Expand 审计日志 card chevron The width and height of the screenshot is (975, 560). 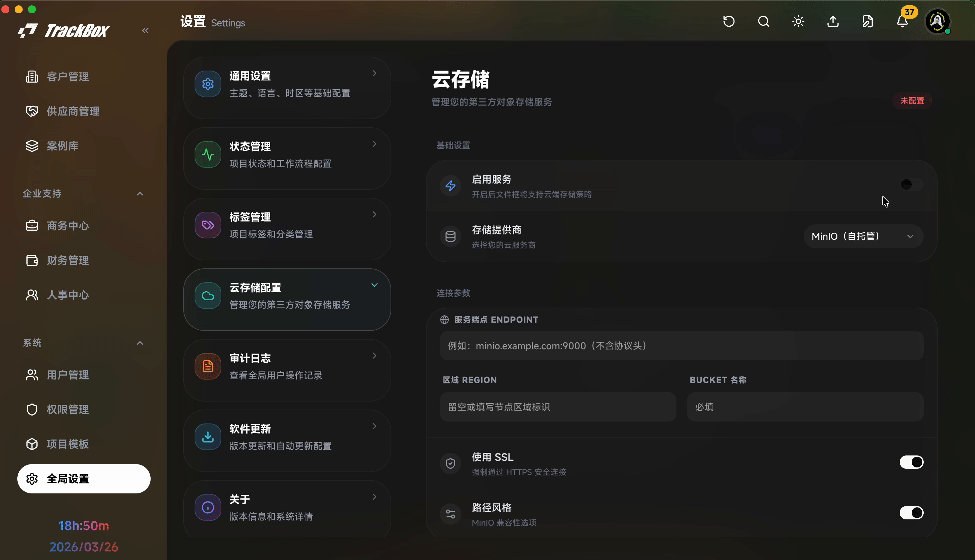[x=374, y=355]
